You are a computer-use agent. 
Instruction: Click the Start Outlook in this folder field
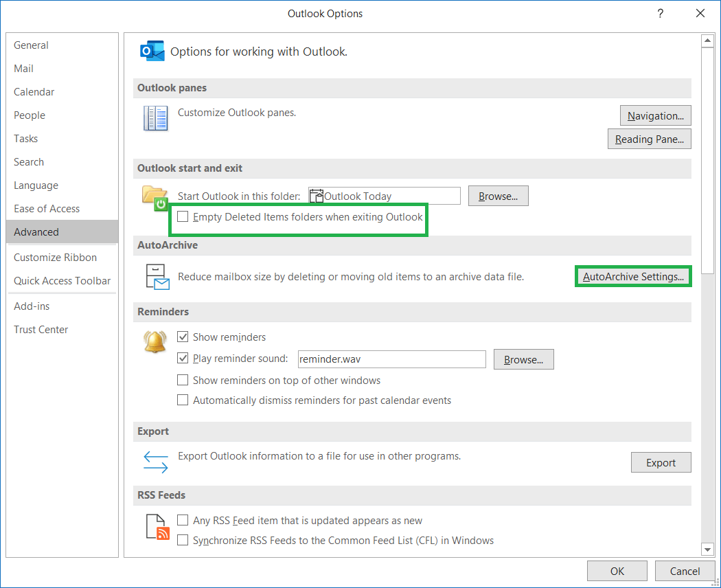[384, 196]
